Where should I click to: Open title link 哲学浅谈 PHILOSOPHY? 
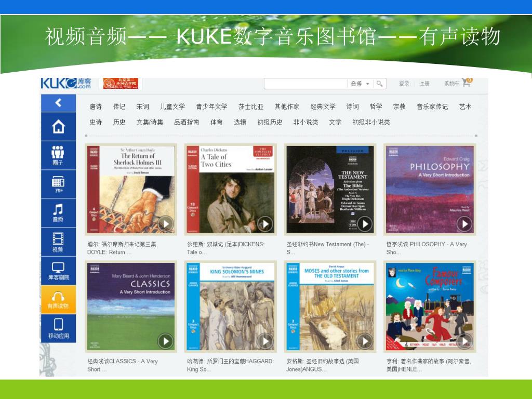(427, 248)
